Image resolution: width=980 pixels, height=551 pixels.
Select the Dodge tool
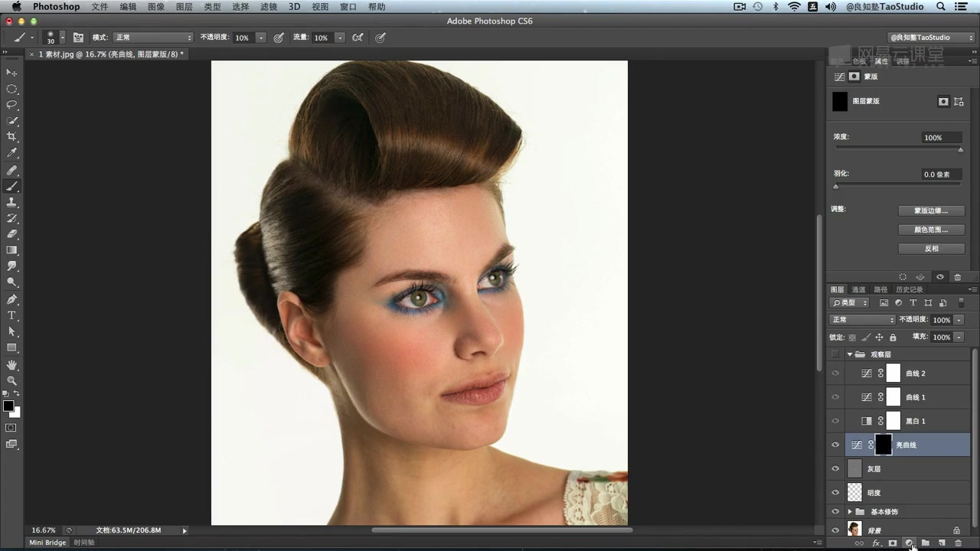[11, 282]
